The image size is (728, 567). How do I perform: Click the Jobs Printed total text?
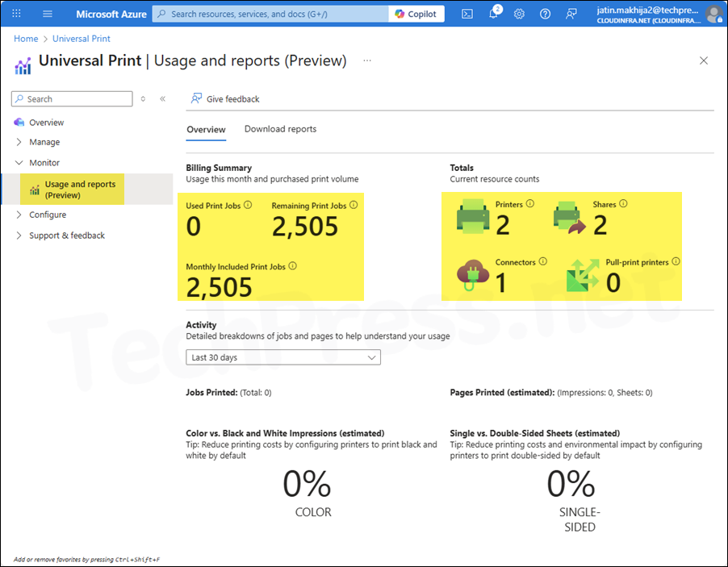coord(228,393)
